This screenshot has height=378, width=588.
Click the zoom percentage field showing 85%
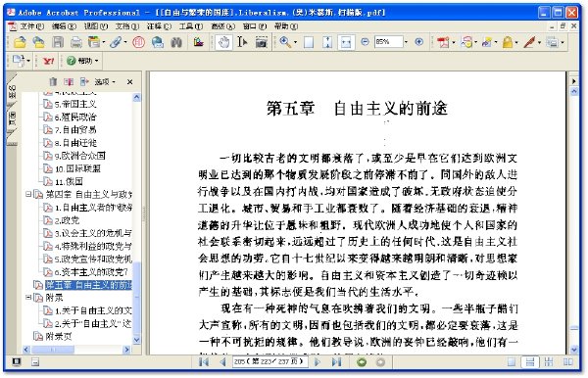(388, 42)
